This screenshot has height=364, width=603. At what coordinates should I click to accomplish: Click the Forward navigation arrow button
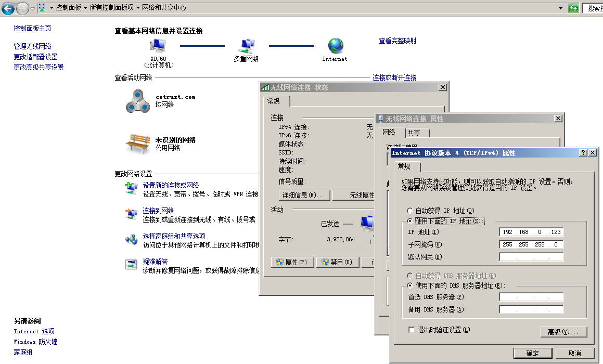click(x=23, y=8)
